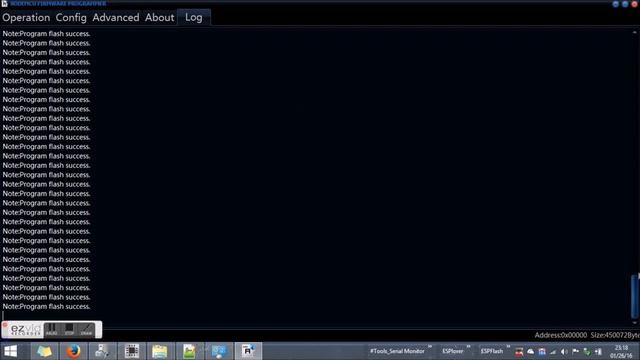Pause recording in Ezvid recorder
Screen dimensions: 640x360
tap(52, 329)
